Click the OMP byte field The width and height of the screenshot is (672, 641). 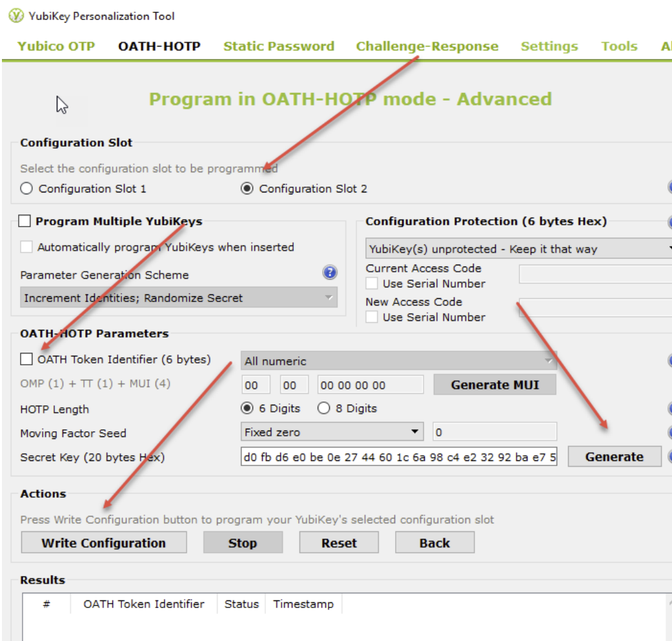pyautogui.click(x=256, y=385)
